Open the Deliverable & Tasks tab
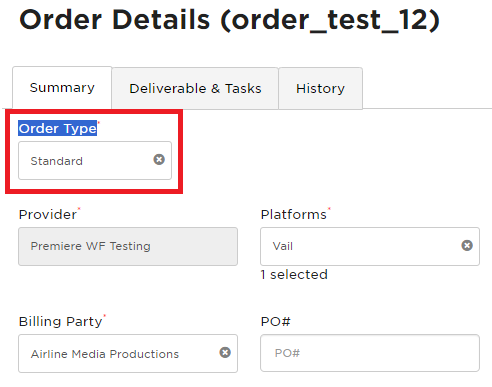Screen dimensions: 492x387 click(x=195, y=89)
